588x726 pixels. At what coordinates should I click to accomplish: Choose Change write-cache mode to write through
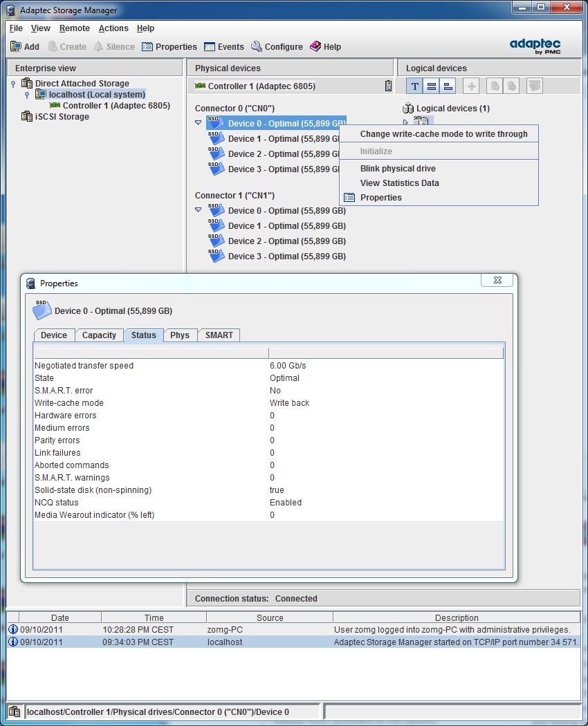(x=439, y=134)
